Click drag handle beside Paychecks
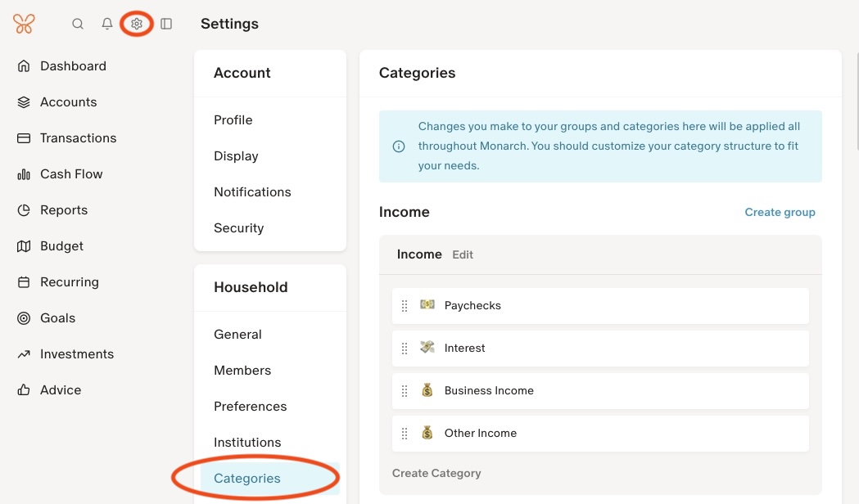 pos(405,306)
